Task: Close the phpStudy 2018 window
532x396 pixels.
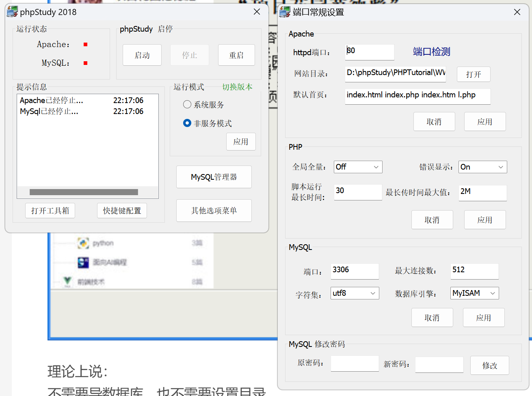Action: (257, 12)
